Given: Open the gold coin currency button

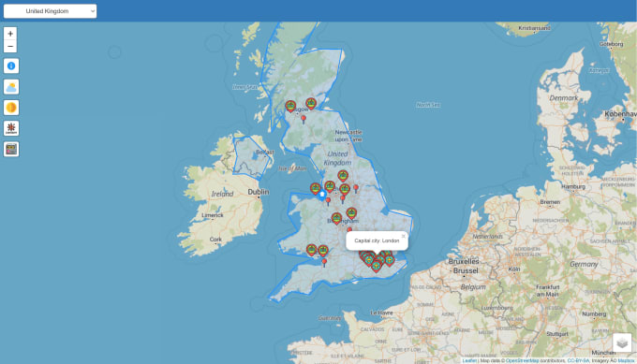Looking at the screenshot, I should click(x=11, y=108).
